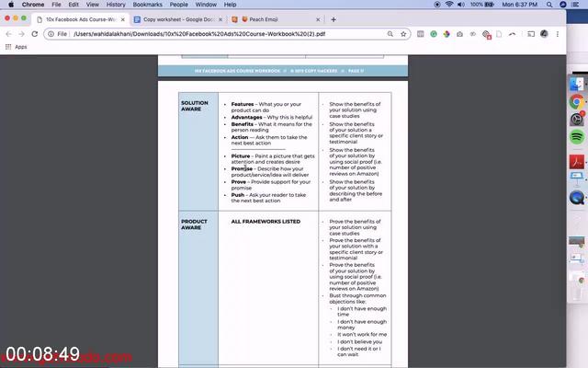588x368 pixels.
Task: Open the Chrome three-dot menu
Action: click(x=558, y=34)
